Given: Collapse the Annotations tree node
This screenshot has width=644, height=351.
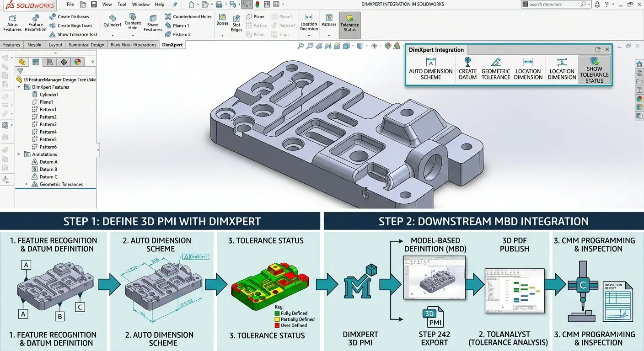Looking at the screenshot, I should click(x=19, y=154).
